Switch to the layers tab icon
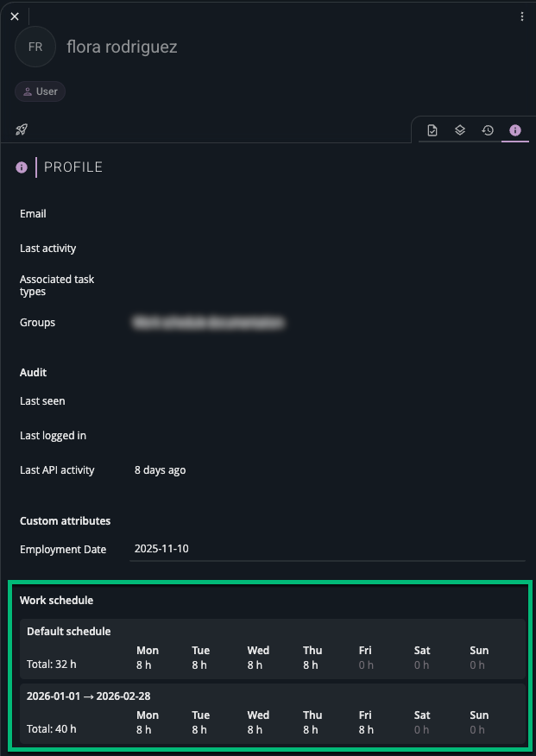This screenshot has width=536, height=756. (460, 129)
